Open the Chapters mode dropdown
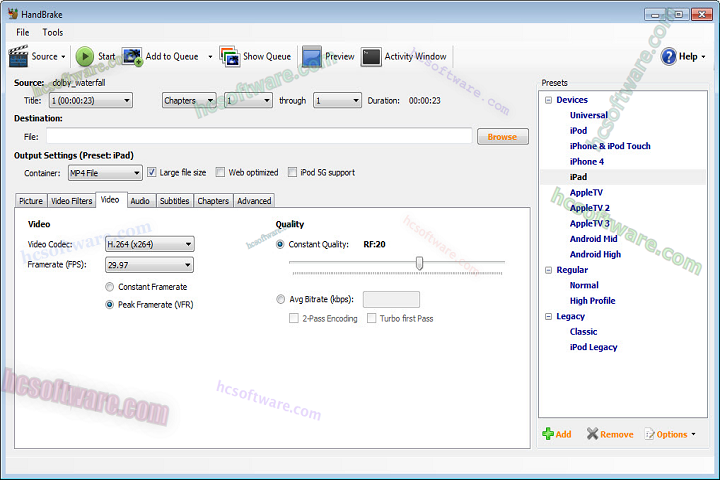Screen dimensions: 720x480 (x=189, y=100)
